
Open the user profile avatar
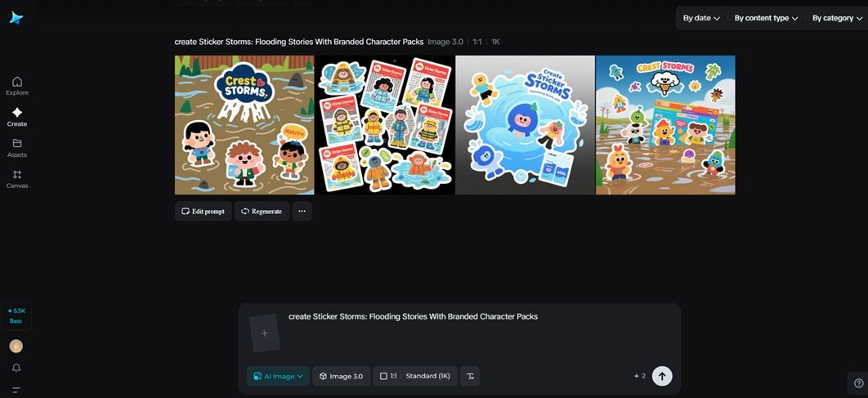click(x=16, y=346)
